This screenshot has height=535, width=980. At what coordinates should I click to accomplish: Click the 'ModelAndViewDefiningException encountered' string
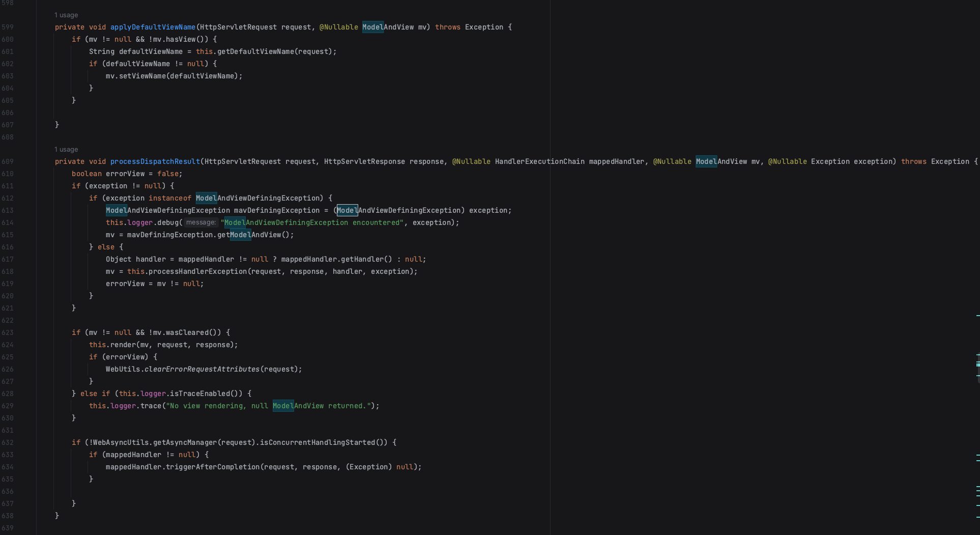click(312, 222)
